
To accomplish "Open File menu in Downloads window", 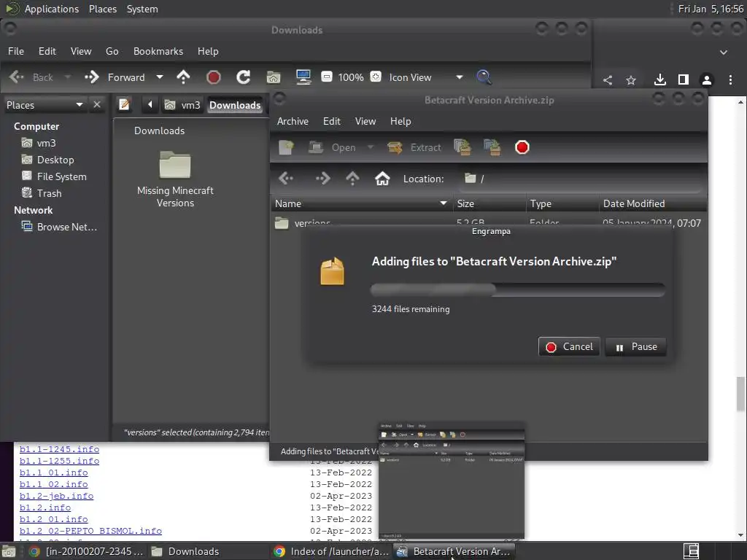I will pos(16,51).
